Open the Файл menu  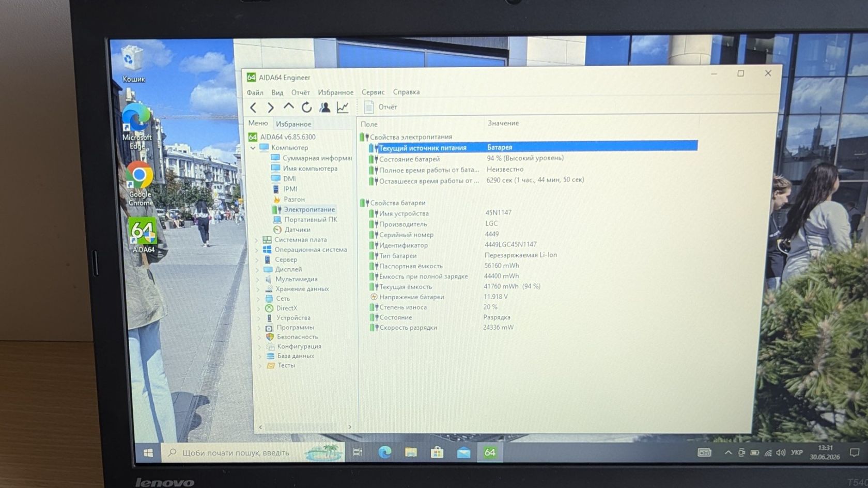point(255,93)
